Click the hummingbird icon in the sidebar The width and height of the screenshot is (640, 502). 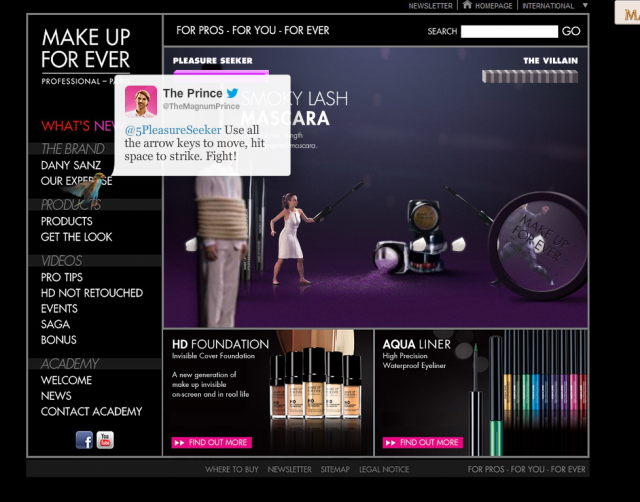90,187
